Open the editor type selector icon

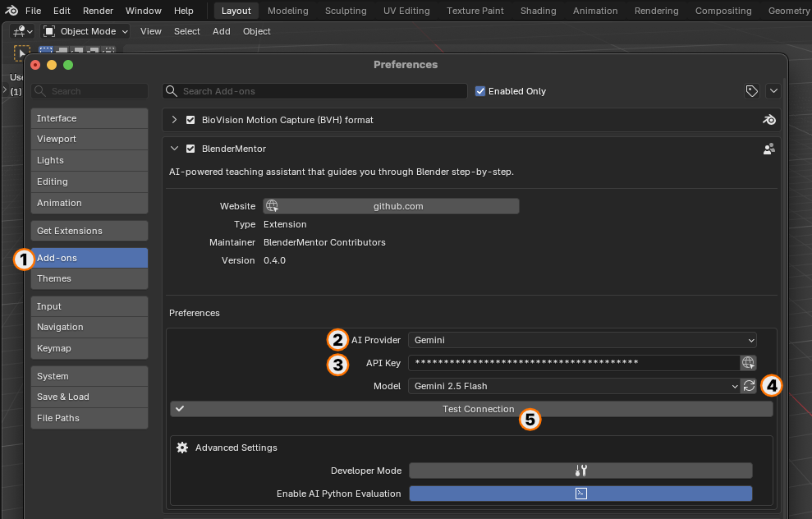[22, 31]
